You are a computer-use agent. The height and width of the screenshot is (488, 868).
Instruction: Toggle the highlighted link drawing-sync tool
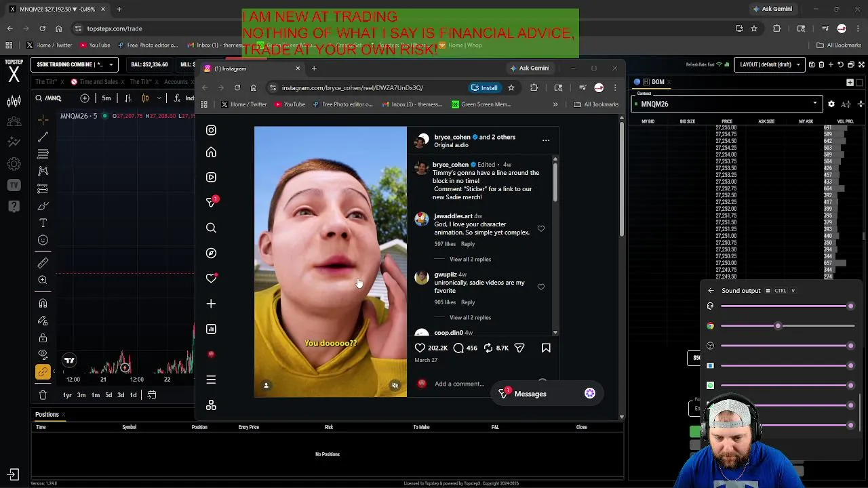coord(43,371)
